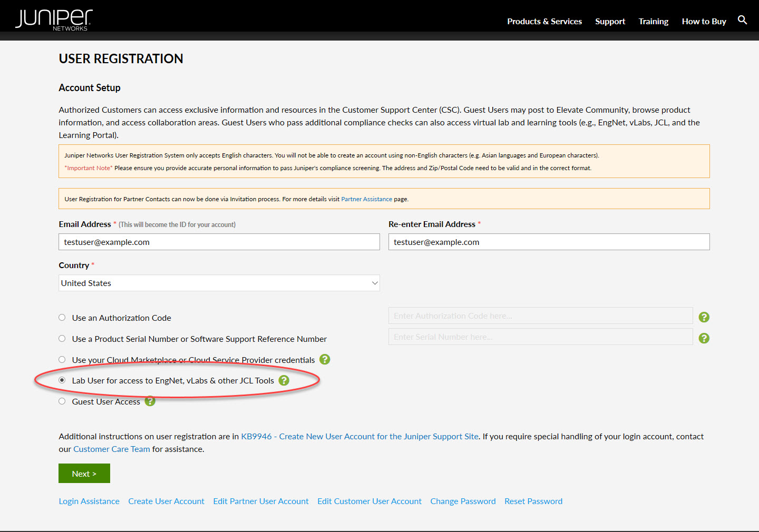This screenshot has height=532, width=759.
Task: Select Cloud Marketplace credentials radio option
Action: click(x=62, y=360)
